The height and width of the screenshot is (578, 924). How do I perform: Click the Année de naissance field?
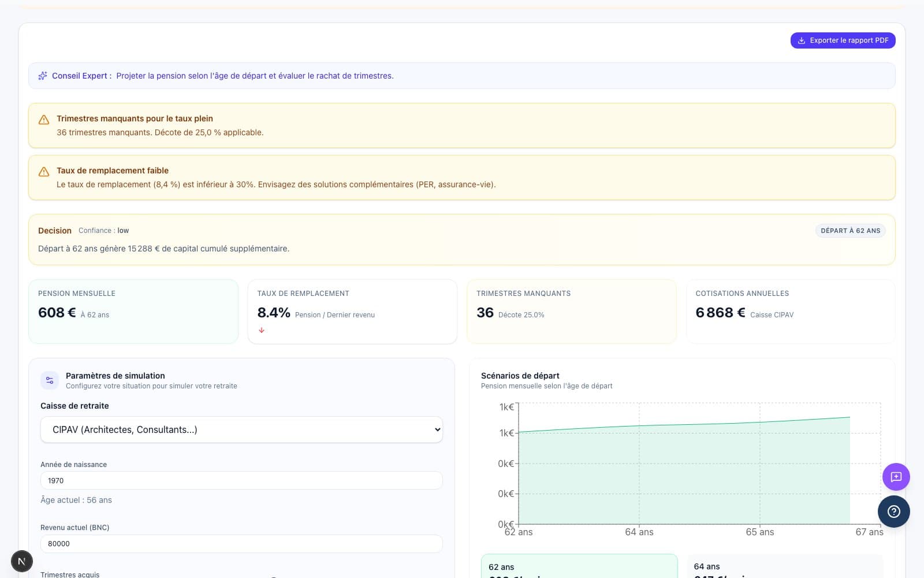click(x=241, y=480)
